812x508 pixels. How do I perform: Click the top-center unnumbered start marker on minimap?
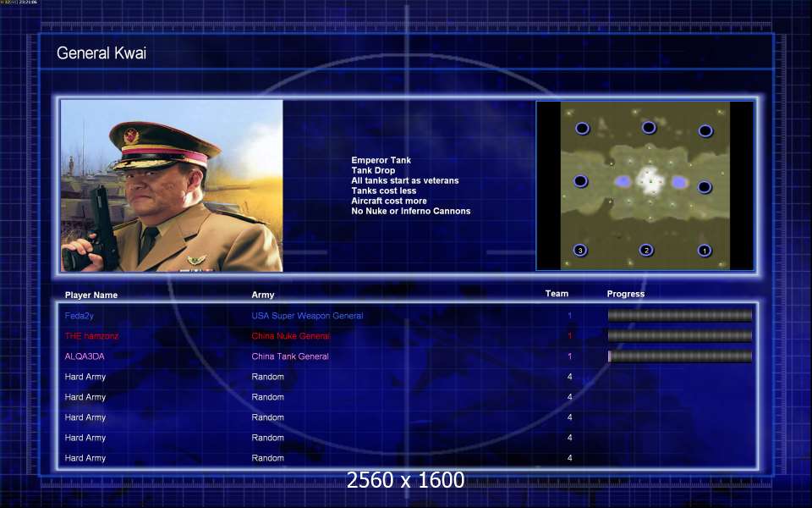649,127
